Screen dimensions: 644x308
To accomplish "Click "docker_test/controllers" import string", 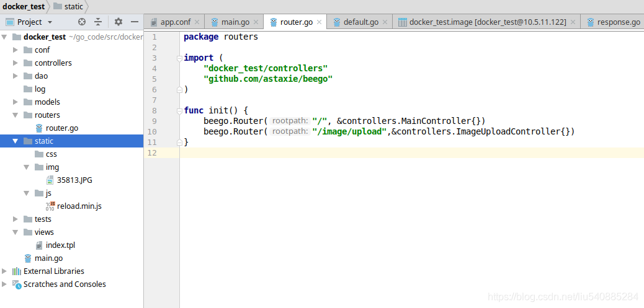I will pyautogui.click(x=266, y=68).
